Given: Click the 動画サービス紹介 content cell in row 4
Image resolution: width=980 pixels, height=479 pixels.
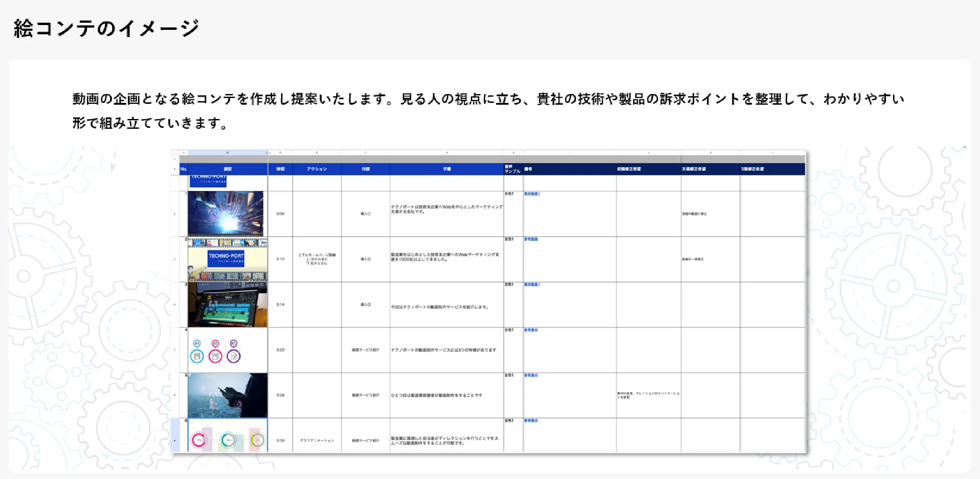Looking at the screenshot, I should [365, 350].
